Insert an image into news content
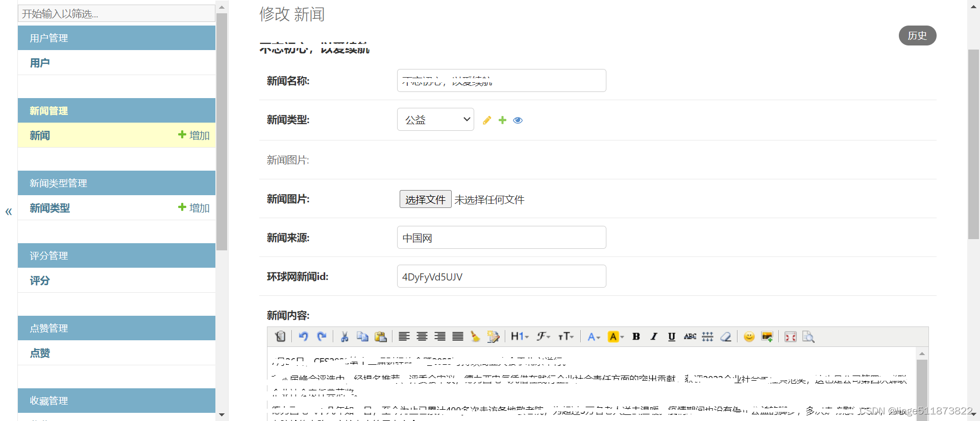This screenshot has width=980, height=421. click(767, 337)
